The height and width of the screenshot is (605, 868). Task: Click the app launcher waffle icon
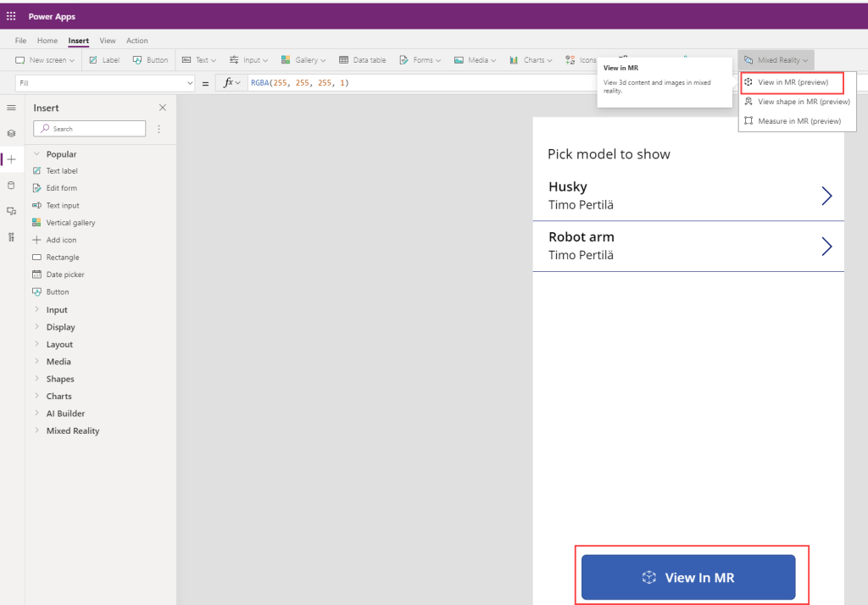tap(11, 16)
